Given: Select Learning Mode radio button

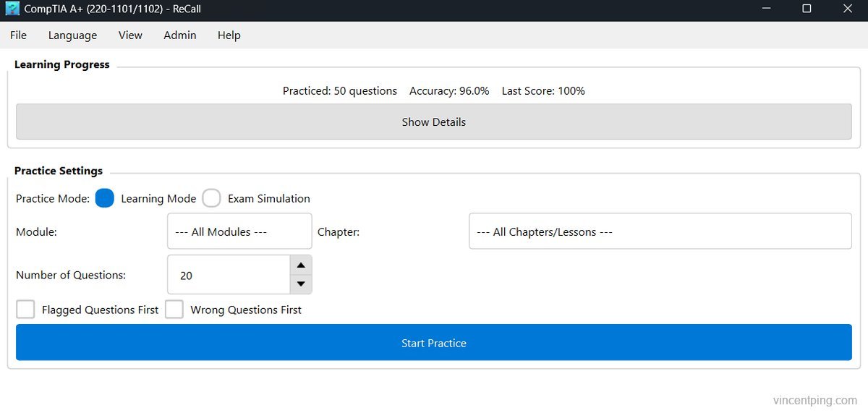Looking at the screenshot, I should [x=105, y=198].
